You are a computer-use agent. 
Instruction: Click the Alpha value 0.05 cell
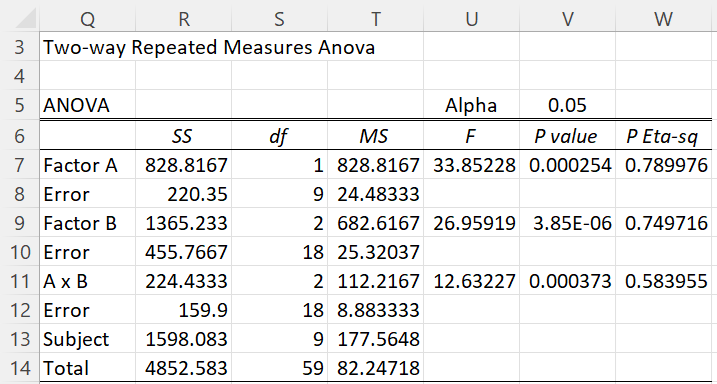click(567, 105)
